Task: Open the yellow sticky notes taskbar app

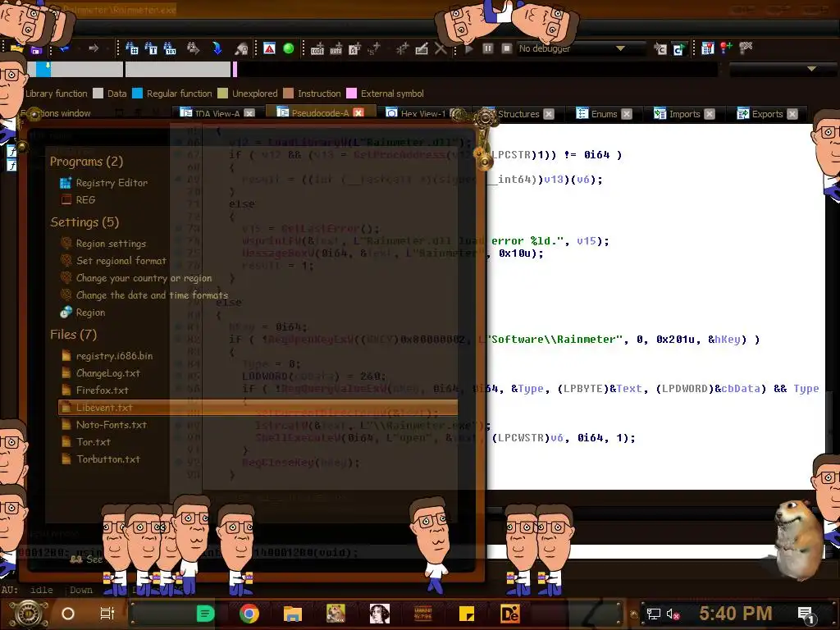Action: pos(467,614)
